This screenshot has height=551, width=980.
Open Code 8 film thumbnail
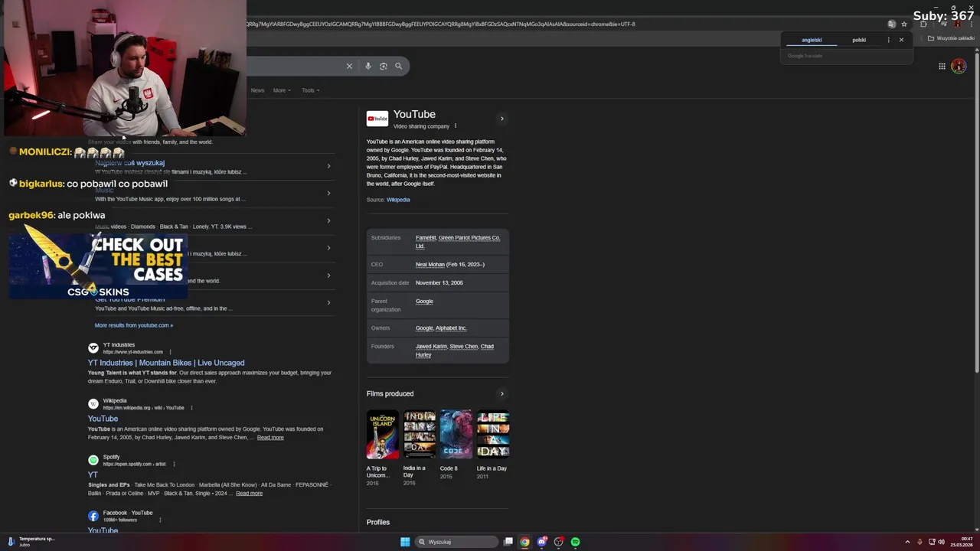(x=456, y=435)
